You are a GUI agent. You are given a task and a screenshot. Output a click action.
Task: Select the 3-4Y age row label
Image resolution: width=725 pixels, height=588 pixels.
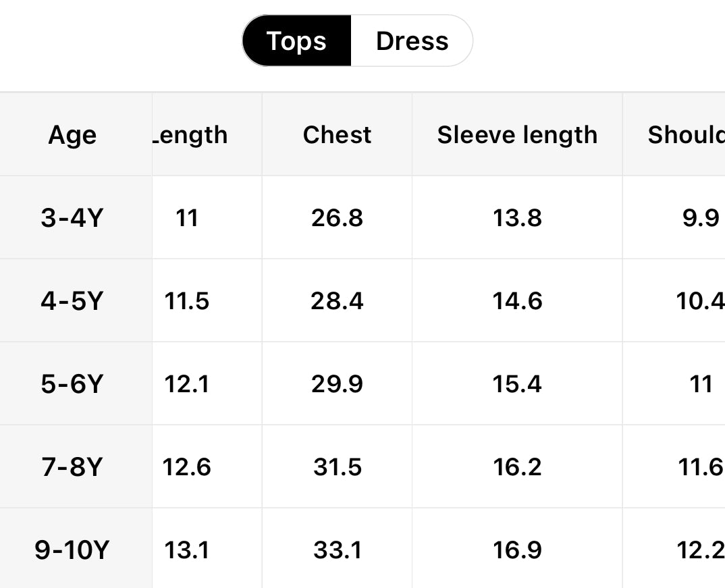[x=71, y=218]
